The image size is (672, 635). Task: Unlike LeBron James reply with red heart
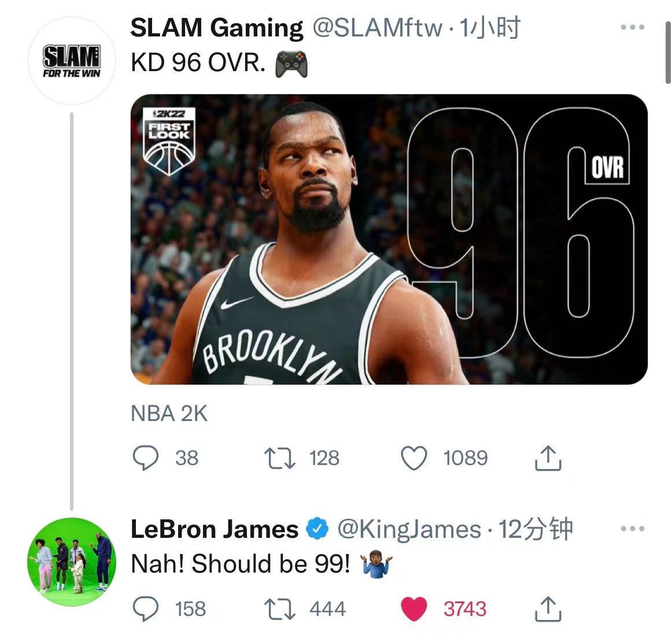pos(413,608)
